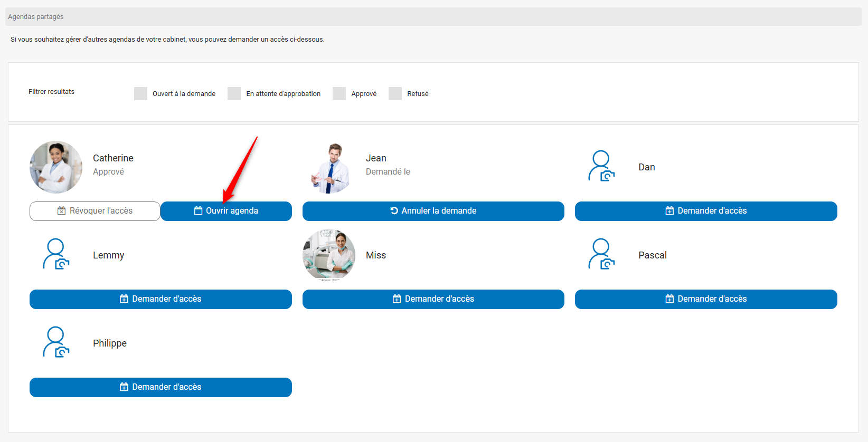The width and height of the screenshot is (868, 442).
Task: Request access to Philippe's agenda
Action: pos(161,387)
